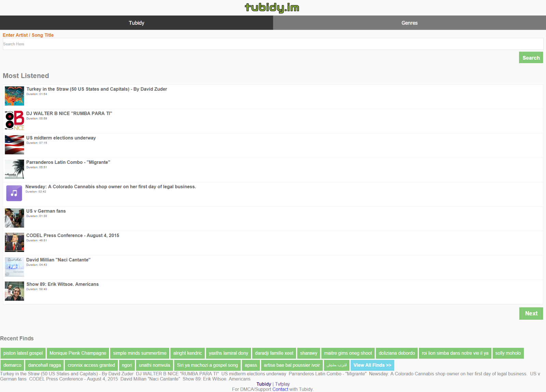Select 'roi lion simba dans notre vie' tag

455,353
